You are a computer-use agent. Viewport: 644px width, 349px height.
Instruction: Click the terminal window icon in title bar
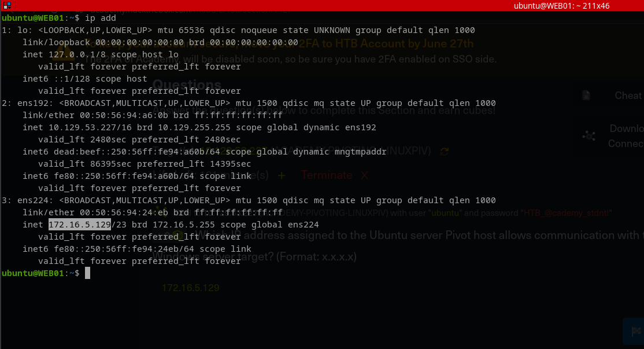(x=7, y=6)
